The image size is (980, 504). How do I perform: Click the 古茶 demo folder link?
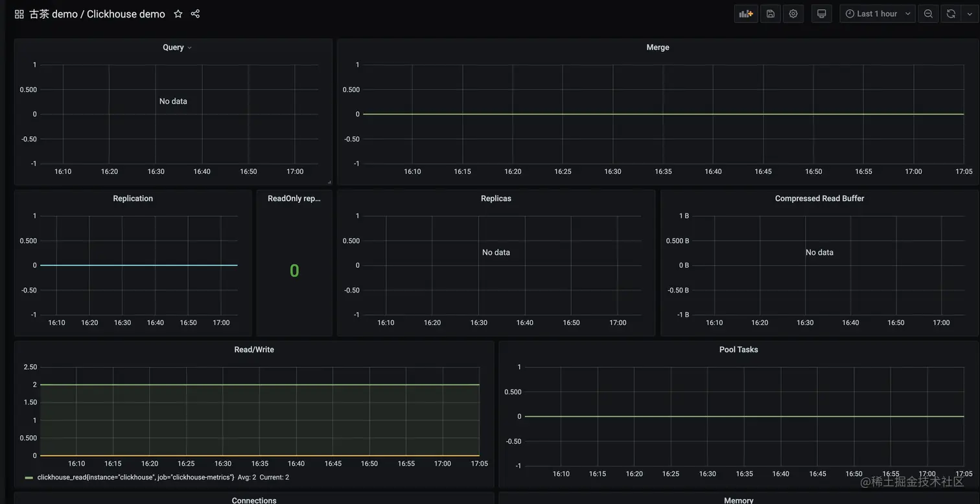click(x=53, y=14)
